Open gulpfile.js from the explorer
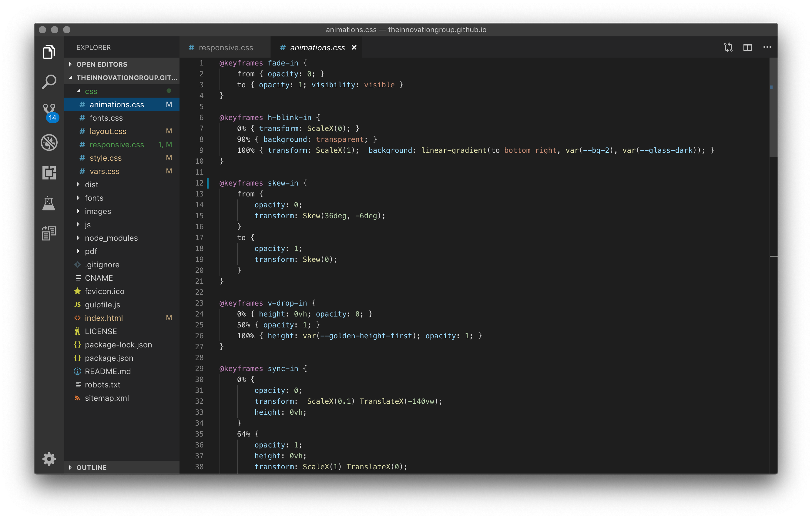The image size is (812, 519). point(102,305)
